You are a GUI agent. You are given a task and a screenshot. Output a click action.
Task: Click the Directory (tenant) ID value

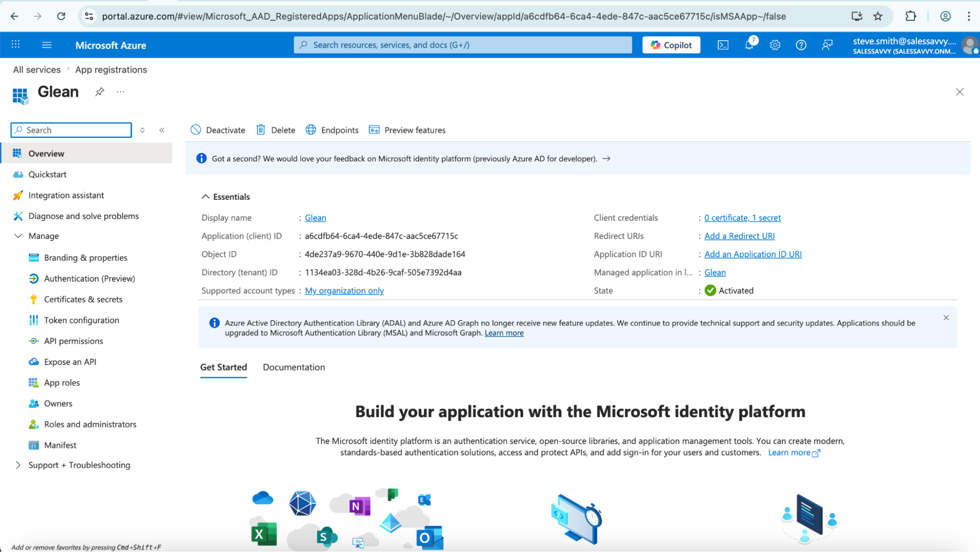tap(383, 272)
